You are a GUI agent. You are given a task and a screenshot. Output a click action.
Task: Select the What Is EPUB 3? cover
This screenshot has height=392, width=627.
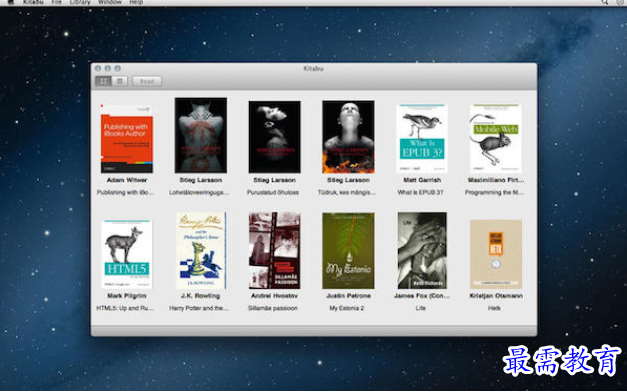[422, 138]
